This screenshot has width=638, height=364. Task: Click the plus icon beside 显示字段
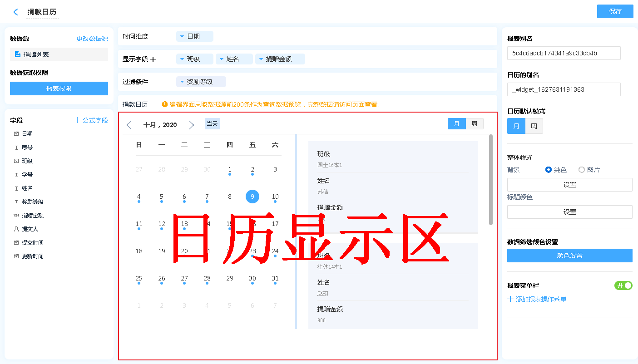click(x=153, y=59)
